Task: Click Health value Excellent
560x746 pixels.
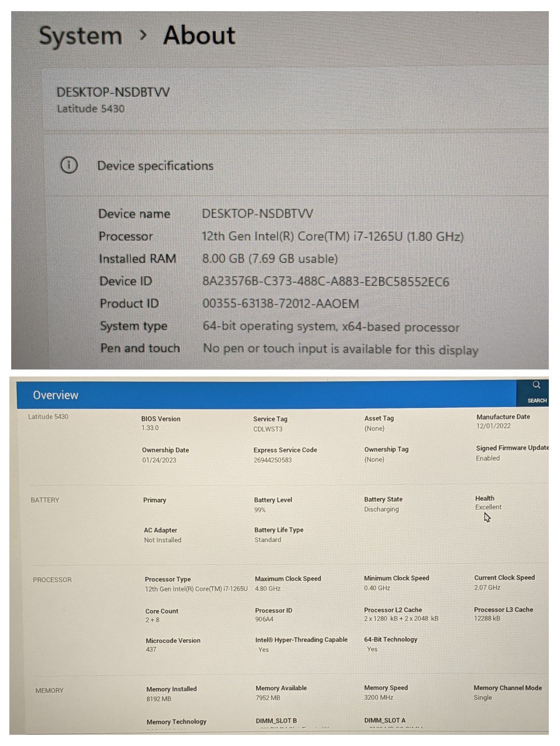Action: pyautogui.click(x=488, y=507)
